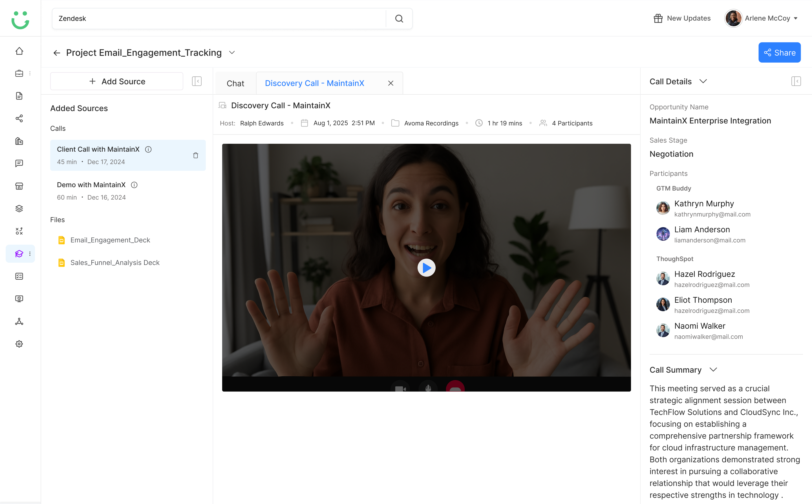Open the chat message icon in sidebar
Screen dimensions: 812x504
(x=19, y=163)
